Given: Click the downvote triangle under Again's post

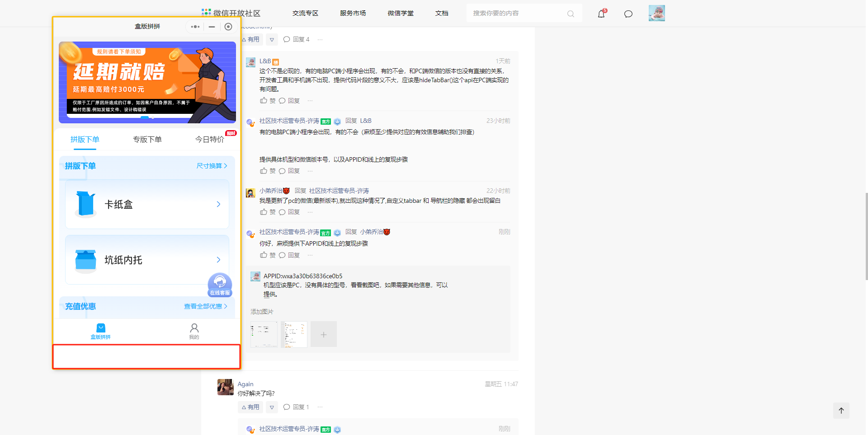Looking at the screenshot, I should click(x=272, y=407).
